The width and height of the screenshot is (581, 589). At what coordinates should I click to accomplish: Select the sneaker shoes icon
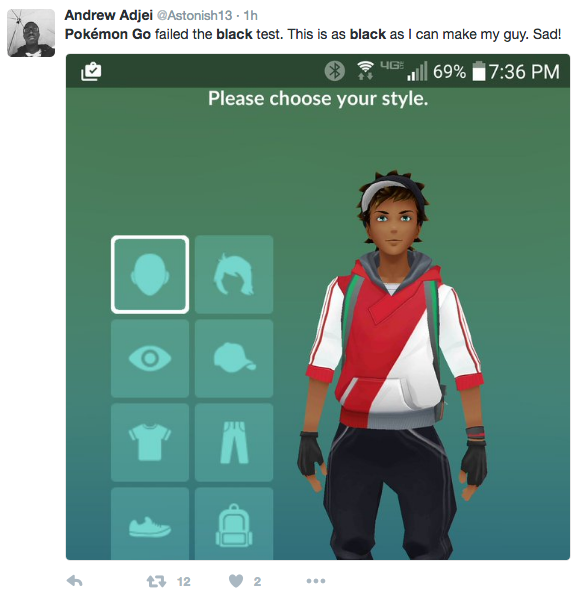150,524
